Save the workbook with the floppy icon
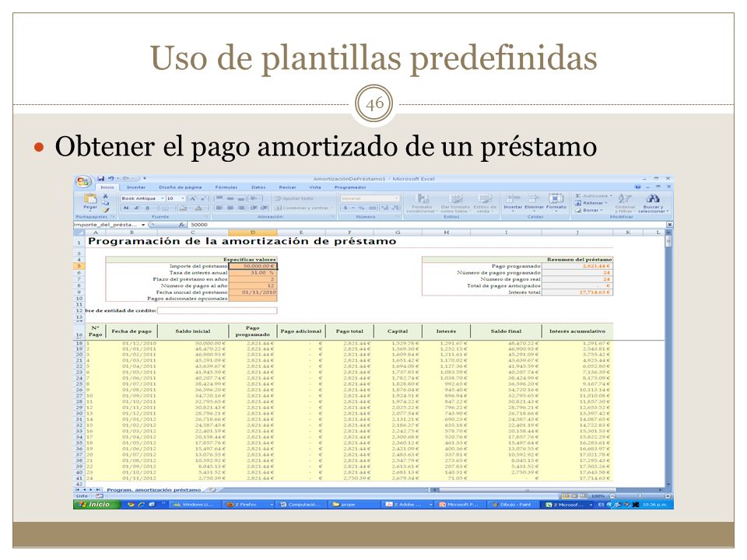Viewport: 747px width, 560px height. tap(101, 179)
